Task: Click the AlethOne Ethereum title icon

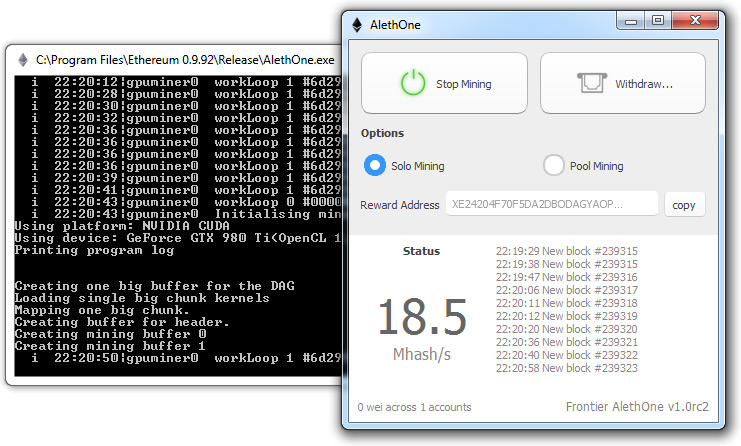Action: click(357, 25)
